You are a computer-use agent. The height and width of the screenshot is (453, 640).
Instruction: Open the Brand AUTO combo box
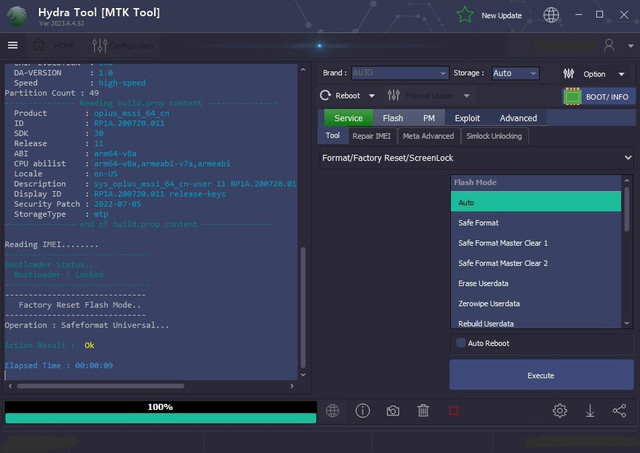click(x=400, y=73)
